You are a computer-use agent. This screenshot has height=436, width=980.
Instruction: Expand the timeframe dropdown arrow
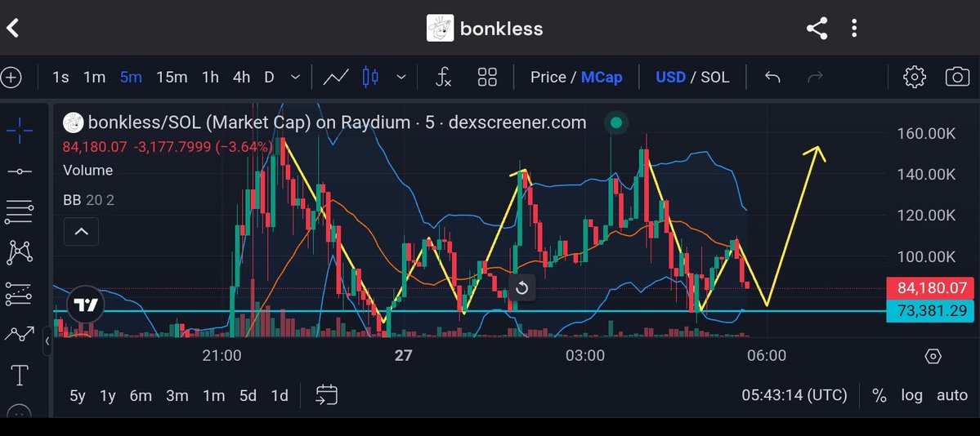pos(296,78)
